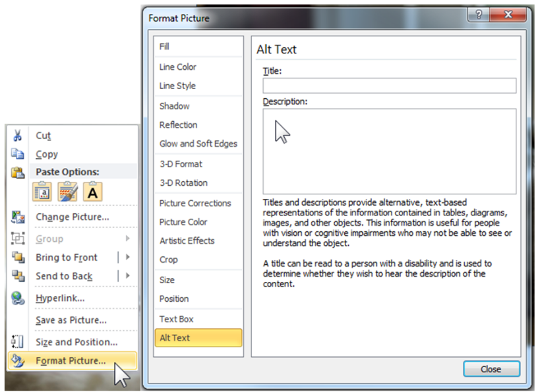538x392 pixels.
Task: Select the Use Destination Theme paste icon
Action: click(43, 192)
